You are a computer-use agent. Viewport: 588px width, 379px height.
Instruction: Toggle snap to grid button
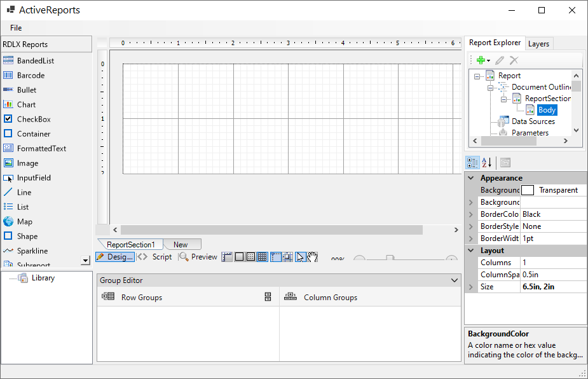pyautogui.click(x=287, y=257)
